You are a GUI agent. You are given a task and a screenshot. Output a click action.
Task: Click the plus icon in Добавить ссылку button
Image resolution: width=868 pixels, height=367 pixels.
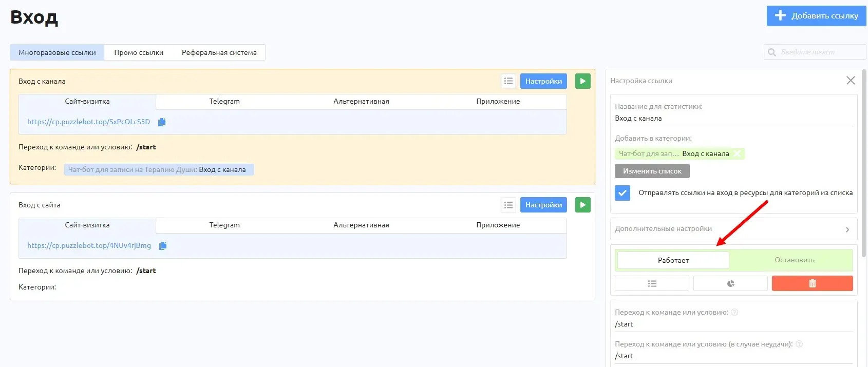[780, 15]
